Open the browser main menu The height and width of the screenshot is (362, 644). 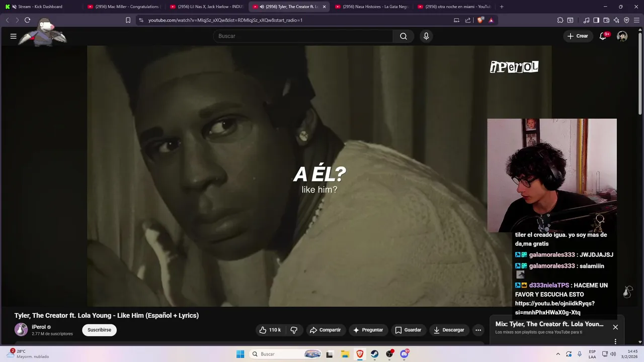(x=637, y=20)
